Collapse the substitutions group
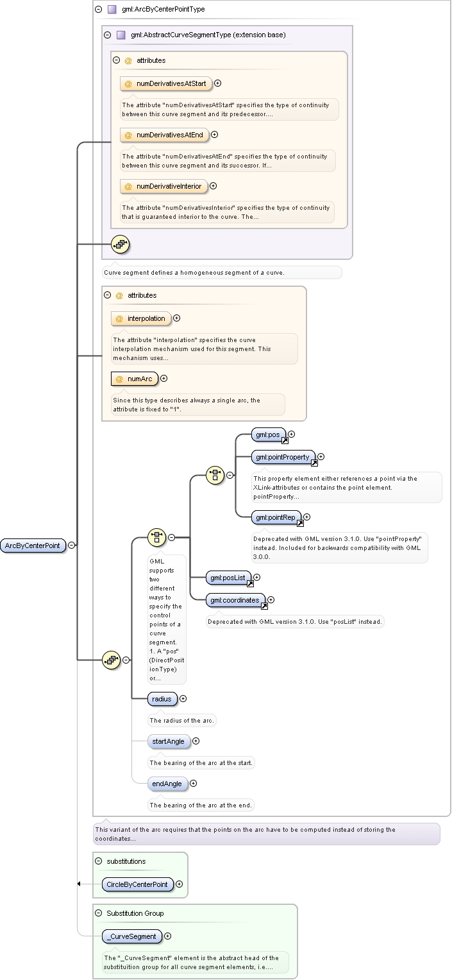Image resolution: width=452 pixels, height=980 pixels. click(x=98, y=861)
